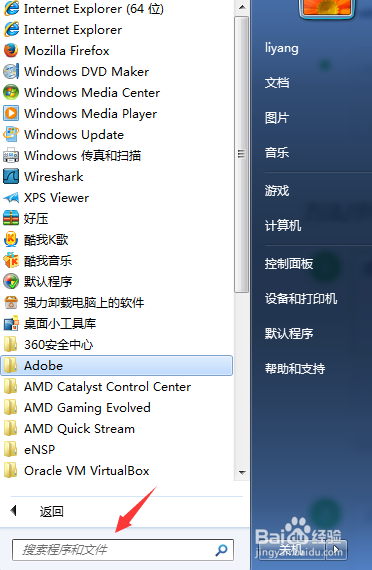Open 控制面板
The image size is (372, 570).
pos(289,264)
